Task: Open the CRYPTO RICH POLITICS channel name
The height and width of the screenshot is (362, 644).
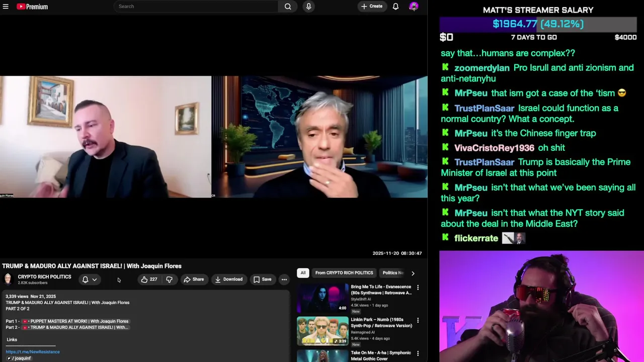Action: (44, 277)
